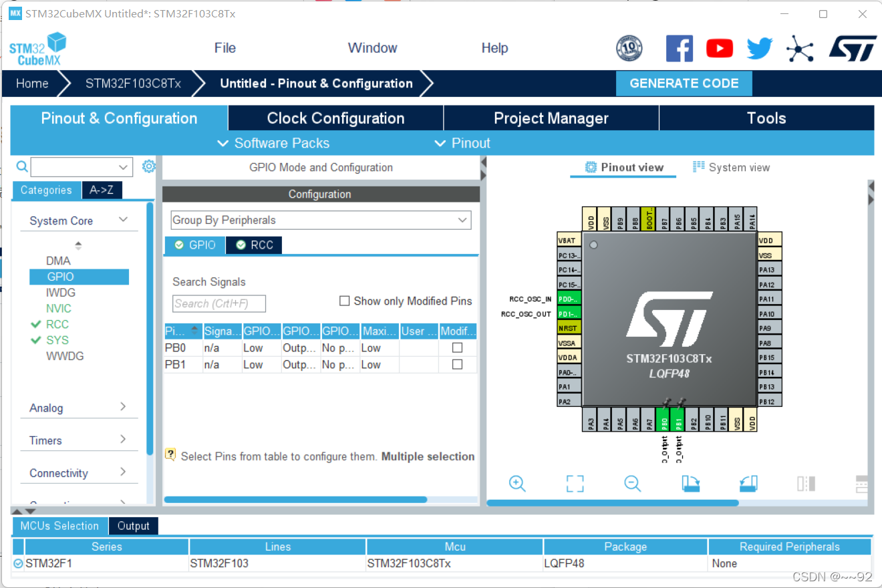Expand the Software Packs menu

[274, 143]
